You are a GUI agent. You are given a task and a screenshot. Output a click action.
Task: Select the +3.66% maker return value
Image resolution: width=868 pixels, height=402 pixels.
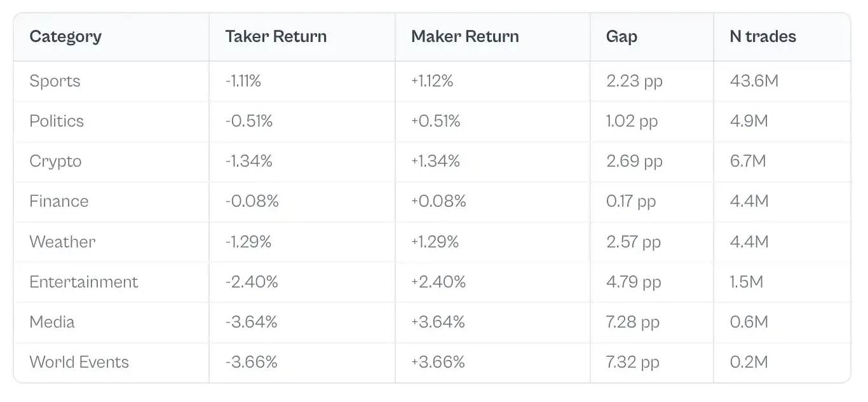438,362
